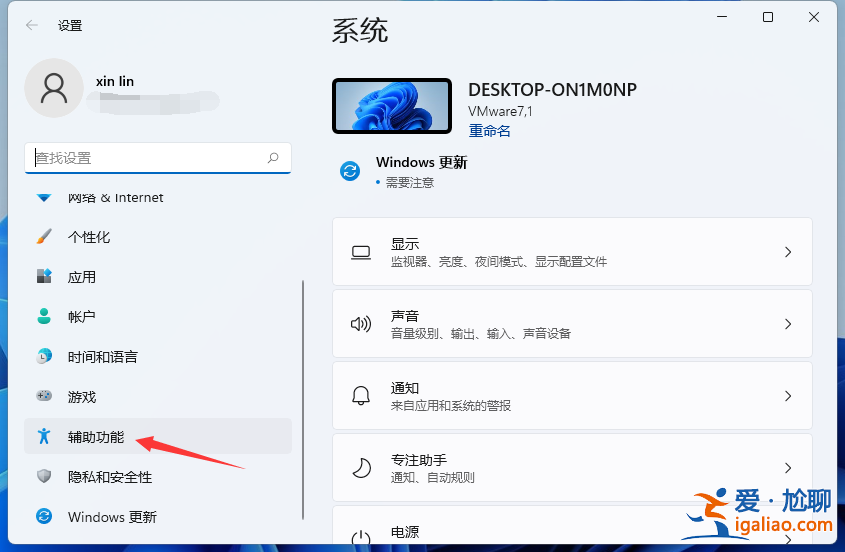Image resolution: width=845 pixels, height=552 pixels.
Task: Click the 辅助功能 accessibility figure icon
Action: pos(44,436)
